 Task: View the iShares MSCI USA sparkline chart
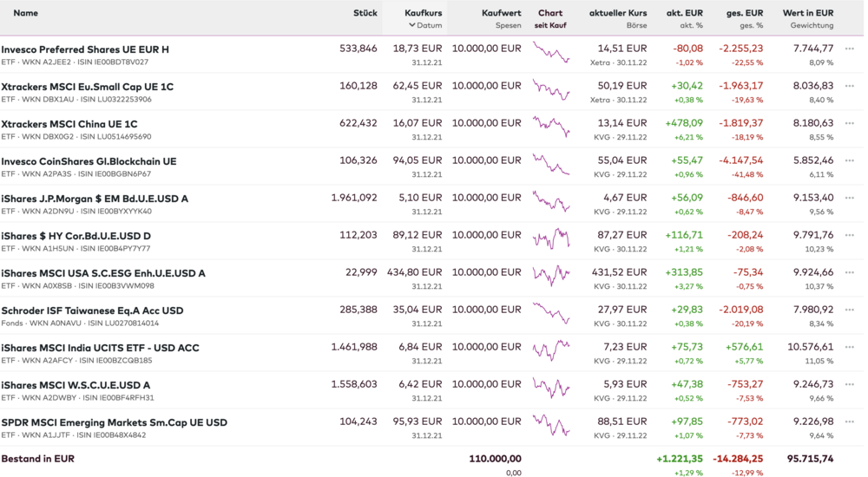(551, 274)
